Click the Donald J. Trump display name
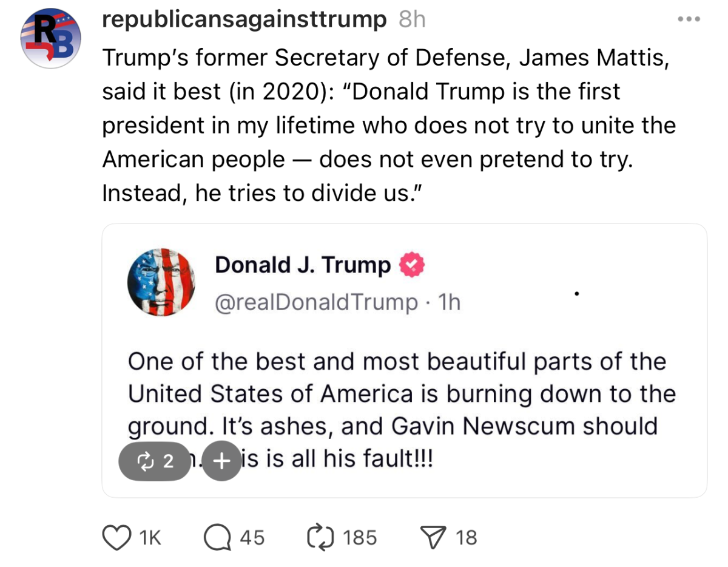 tap(303, 265)
